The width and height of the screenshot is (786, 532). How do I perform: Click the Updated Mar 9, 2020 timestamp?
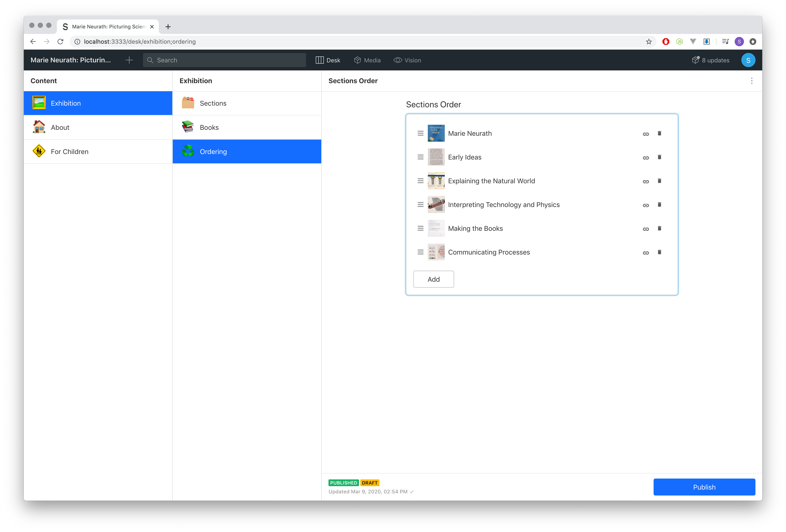[368, 492]
